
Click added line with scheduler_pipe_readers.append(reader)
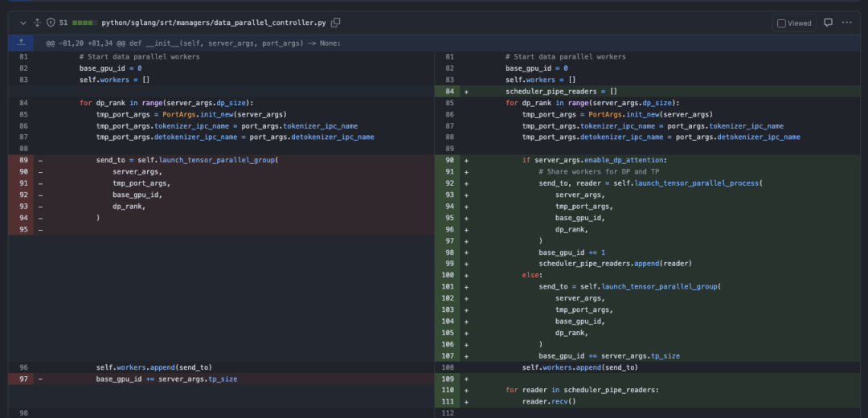pos(615,264)
